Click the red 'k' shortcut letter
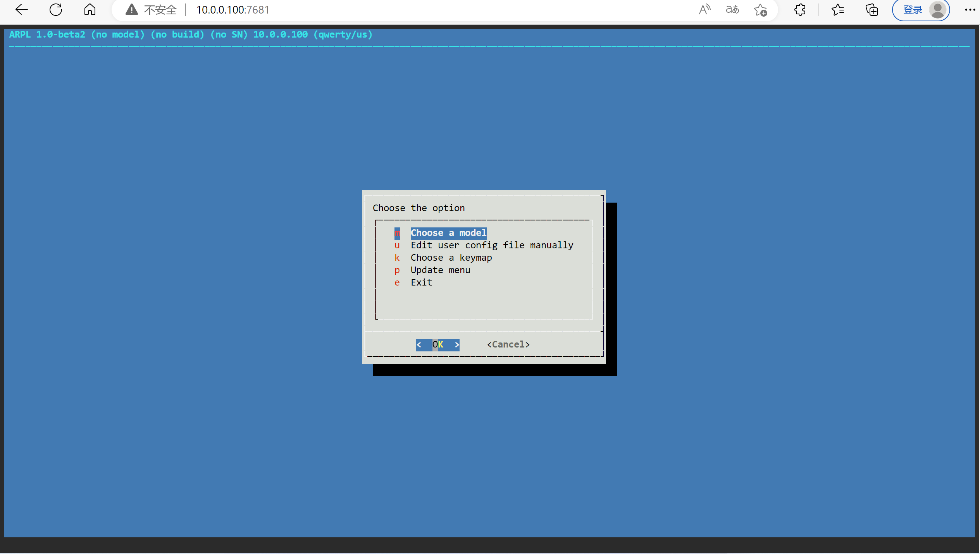The image size is (980, 554). pos(397,258)
